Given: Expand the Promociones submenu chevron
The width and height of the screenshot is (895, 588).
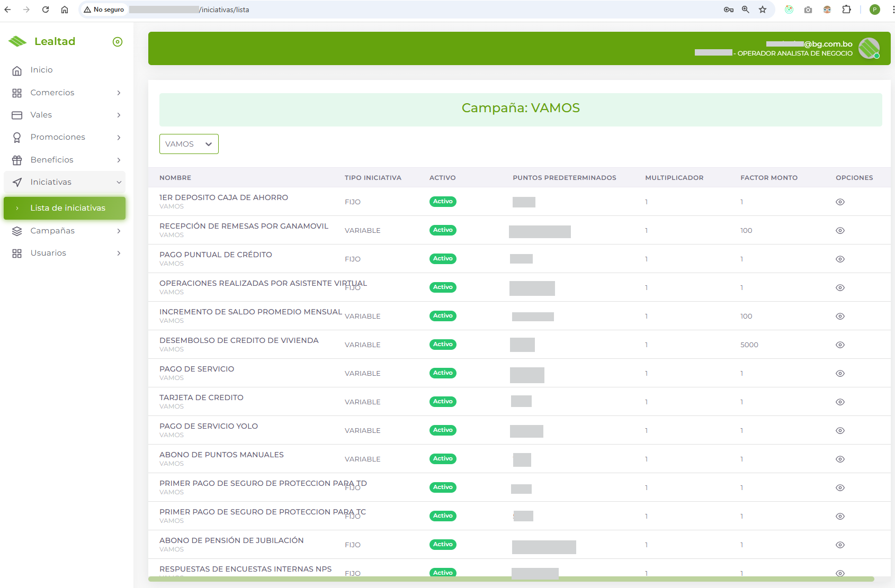Looking at the screenshot, I should [119, 137].
